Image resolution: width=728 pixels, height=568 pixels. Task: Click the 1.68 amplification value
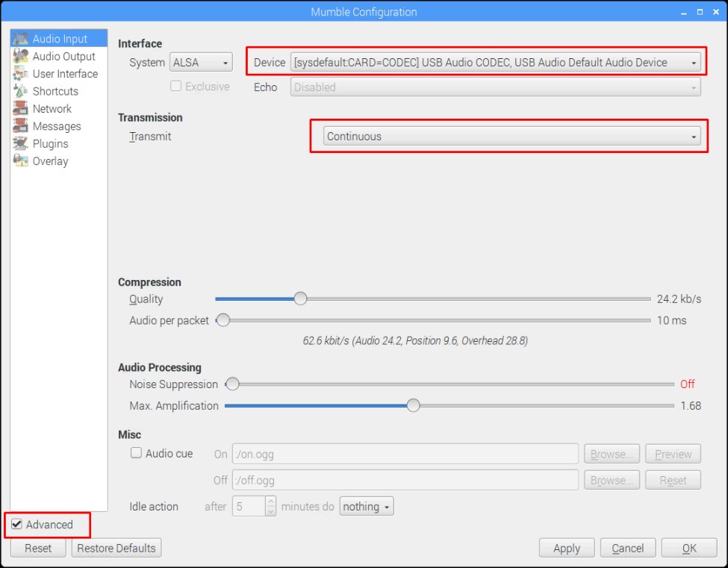[x=691, y=405]
